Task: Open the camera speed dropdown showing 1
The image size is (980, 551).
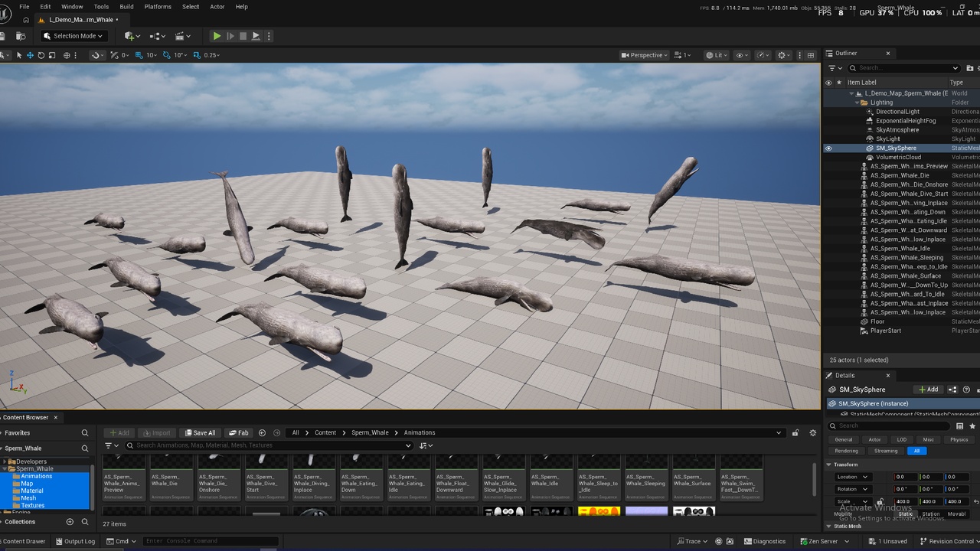Action: coord(683,55)
